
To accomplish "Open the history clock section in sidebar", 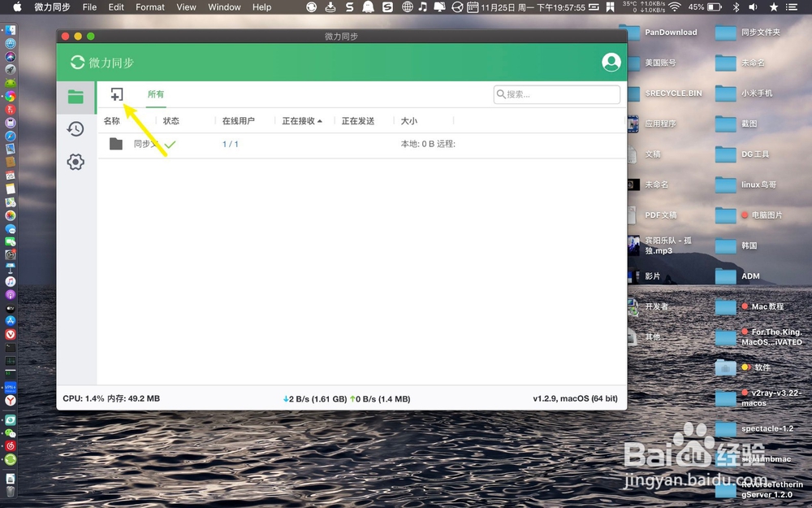I will click(x=76, y=128).
